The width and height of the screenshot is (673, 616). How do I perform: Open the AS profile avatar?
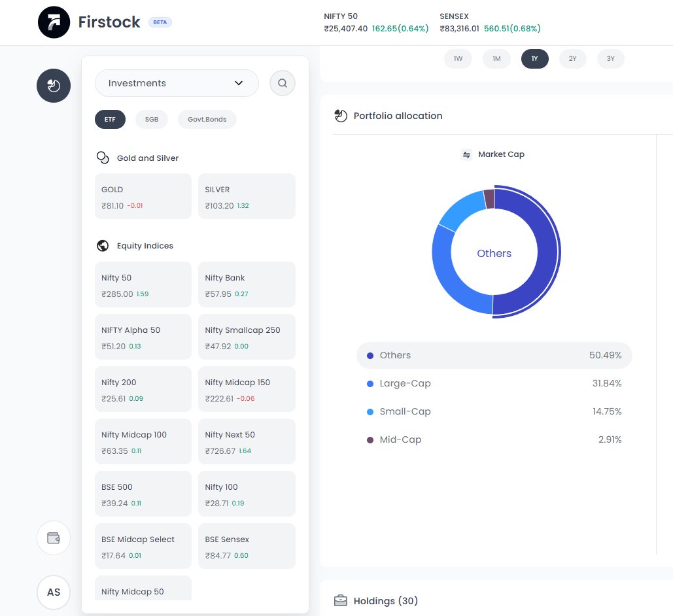[x=54, y=592]
